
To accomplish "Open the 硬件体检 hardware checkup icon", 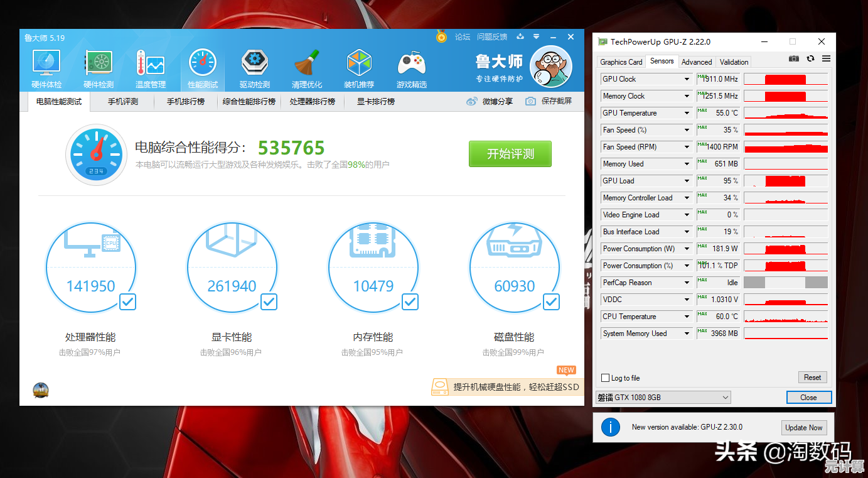I will click(46, 63).
